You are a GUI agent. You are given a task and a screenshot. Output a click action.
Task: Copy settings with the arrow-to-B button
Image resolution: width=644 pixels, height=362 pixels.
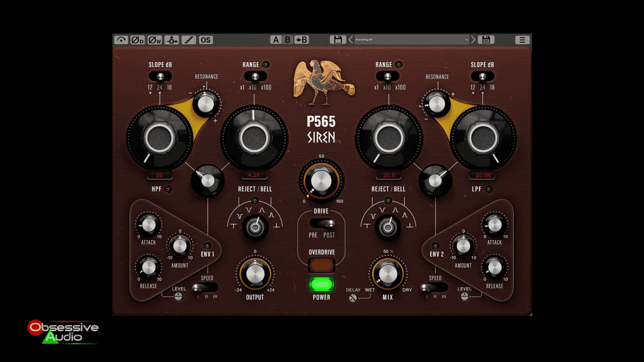302,40
